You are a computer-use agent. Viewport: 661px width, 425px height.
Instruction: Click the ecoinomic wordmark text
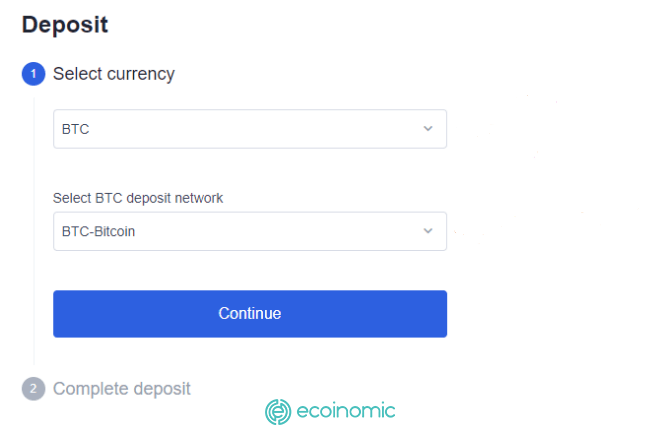[346, 411]
